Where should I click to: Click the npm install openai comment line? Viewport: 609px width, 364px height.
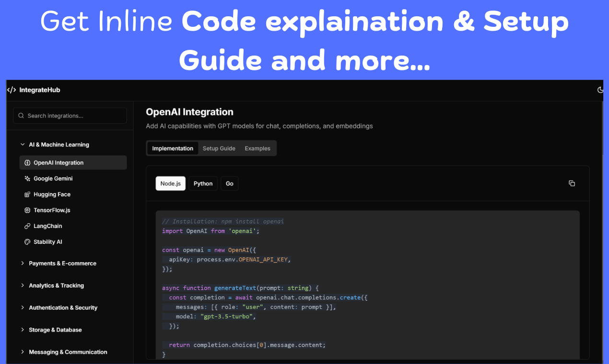click(x=223, y=221)
